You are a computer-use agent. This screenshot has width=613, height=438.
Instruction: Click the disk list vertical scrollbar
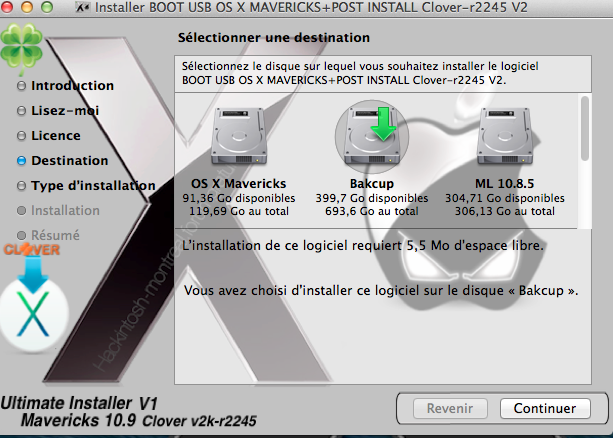point(585,128)
